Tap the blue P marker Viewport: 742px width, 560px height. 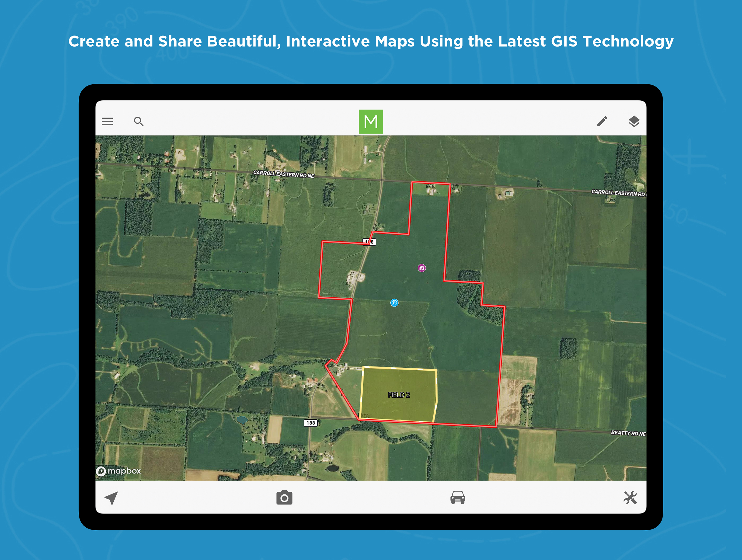(394, 303)
